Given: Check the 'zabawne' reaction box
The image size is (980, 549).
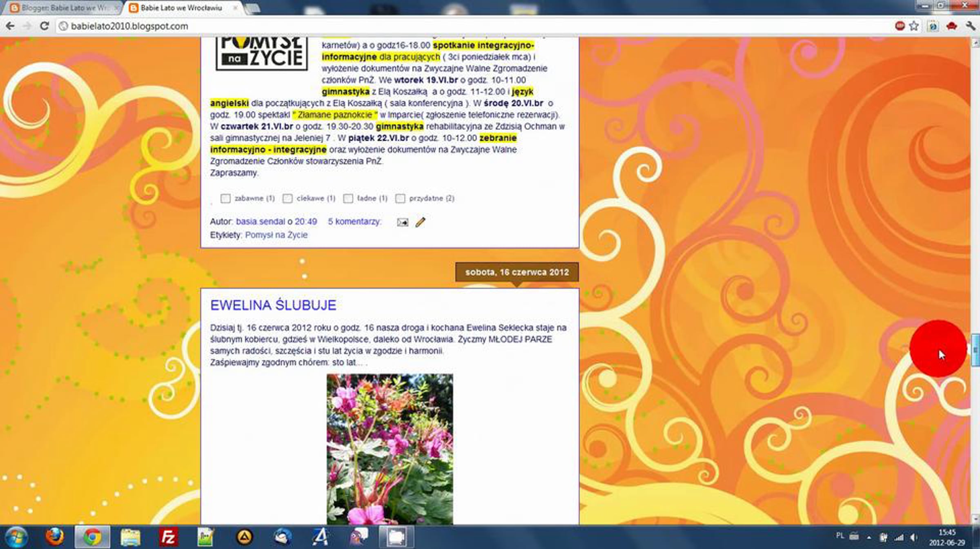Looking at the screenshot, I should point(225,198).
